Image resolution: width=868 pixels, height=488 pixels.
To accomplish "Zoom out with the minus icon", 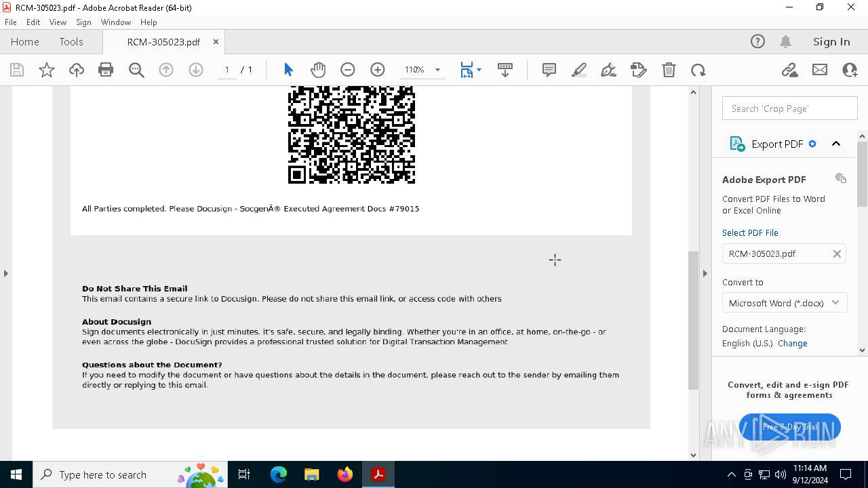I will 348,70.
